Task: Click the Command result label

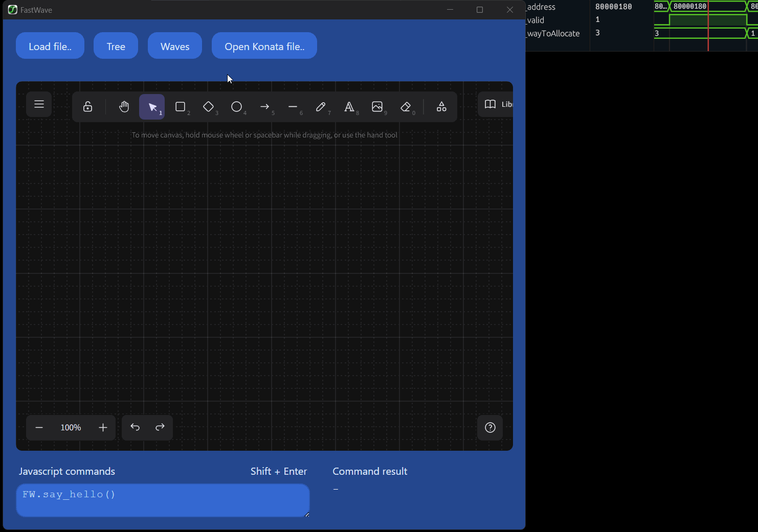Action: coord(370,471)
